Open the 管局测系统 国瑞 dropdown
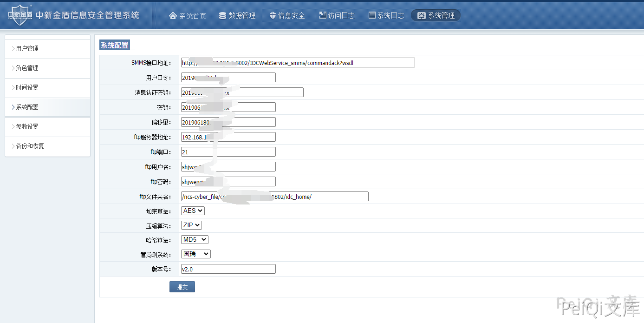Viewport: 644px width, 323px height. pyautogui.click(x=196, y=254)
